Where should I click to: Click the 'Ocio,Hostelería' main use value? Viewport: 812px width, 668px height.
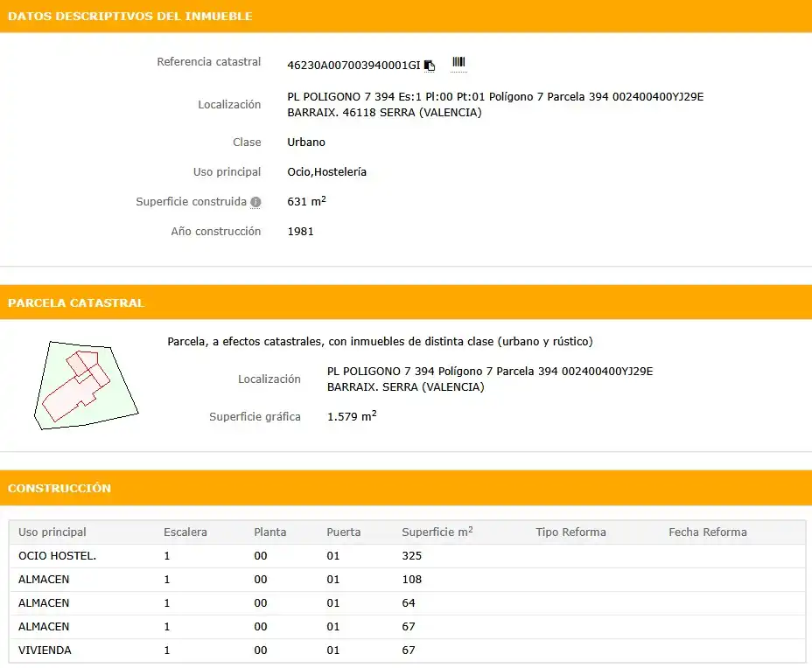click(x=326, y=171)
